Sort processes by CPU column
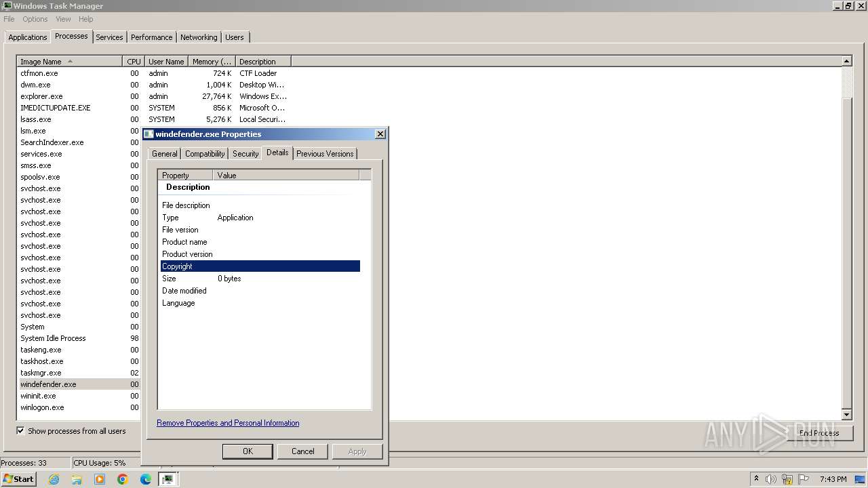 [x=134, y=62]
